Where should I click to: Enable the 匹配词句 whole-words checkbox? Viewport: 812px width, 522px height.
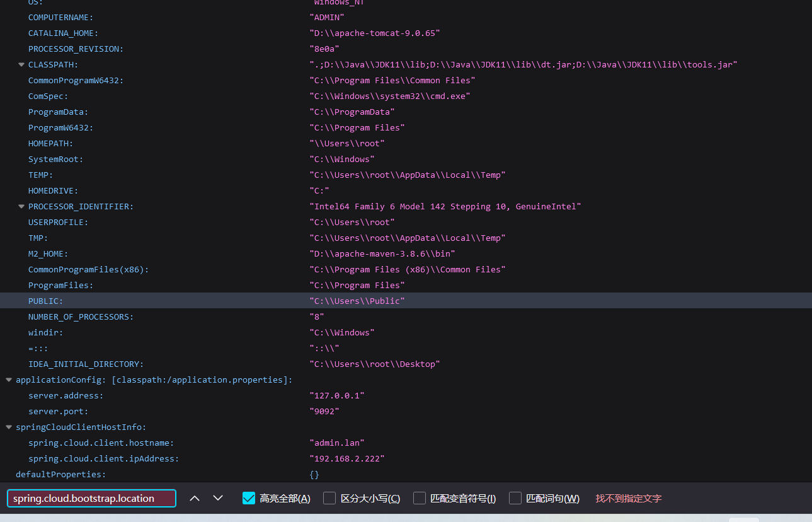point(515,498)
